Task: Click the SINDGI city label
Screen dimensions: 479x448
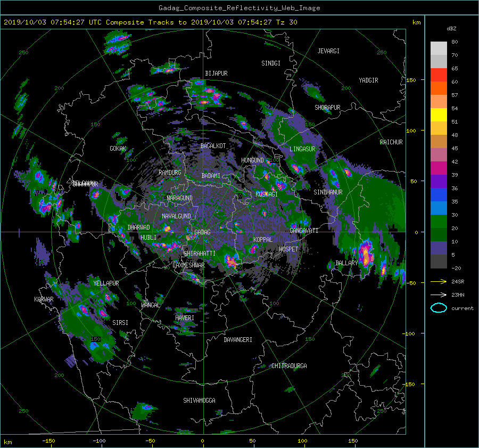Action: (271, 63)
